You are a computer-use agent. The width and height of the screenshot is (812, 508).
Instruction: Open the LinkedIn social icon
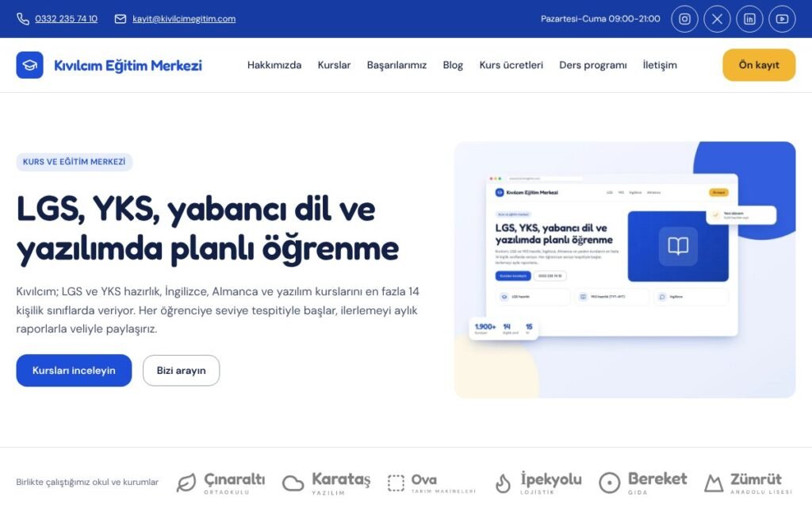(750, 19)
